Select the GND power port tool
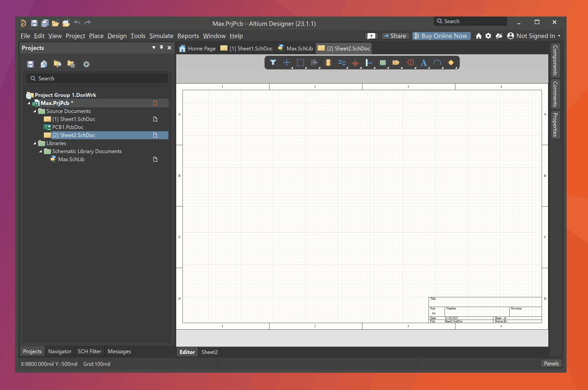The width and height of the screenshot is (588, 390). (355, 63)
